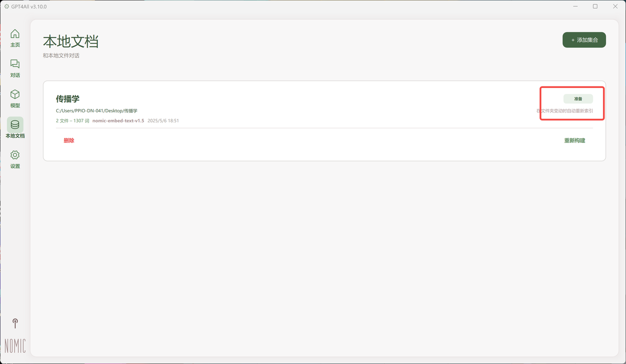This screenshot has width=626, height=364.
Task: Click the nomic-embed-text-v1.5 label
Action: tap(118, 121)
